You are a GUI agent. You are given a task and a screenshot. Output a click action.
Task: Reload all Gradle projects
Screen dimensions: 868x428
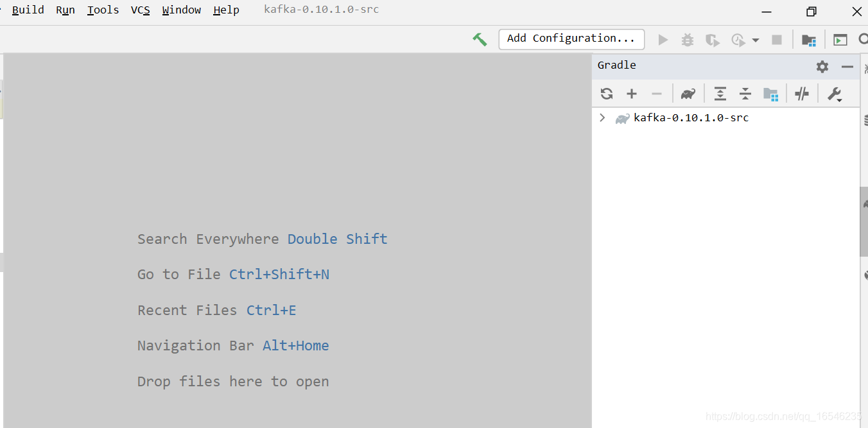coord(607,94)
